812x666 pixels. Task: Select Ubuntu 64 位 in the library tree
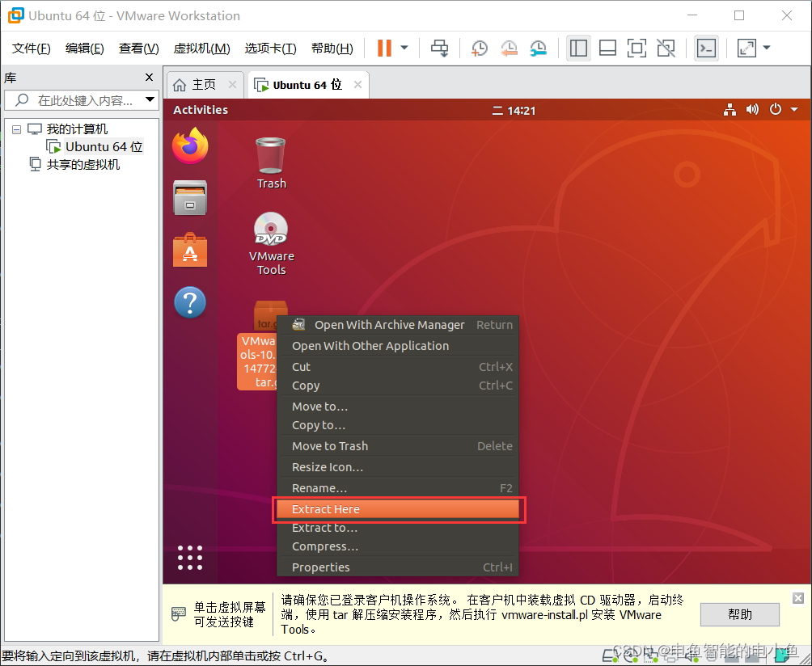[x=104, y=147]
